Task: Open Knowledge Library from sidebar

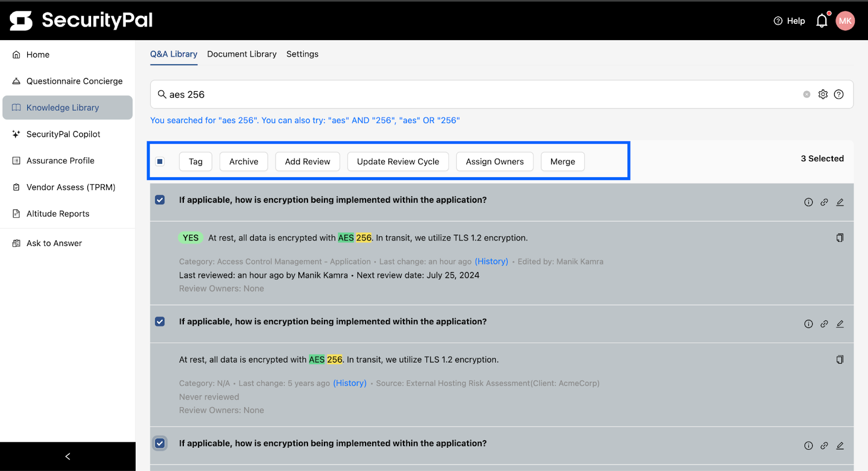Action: [x=67, y=108]
